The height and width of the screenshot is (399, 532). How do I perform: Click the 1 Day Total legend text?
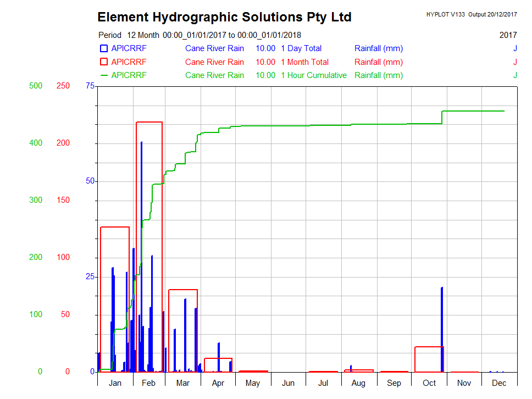[301, 48]
